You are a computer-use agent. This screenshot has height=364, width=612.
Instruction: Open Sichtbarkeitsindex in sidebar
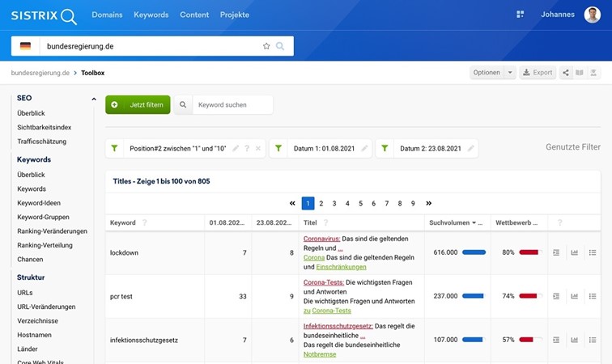(x=44, y=127)
